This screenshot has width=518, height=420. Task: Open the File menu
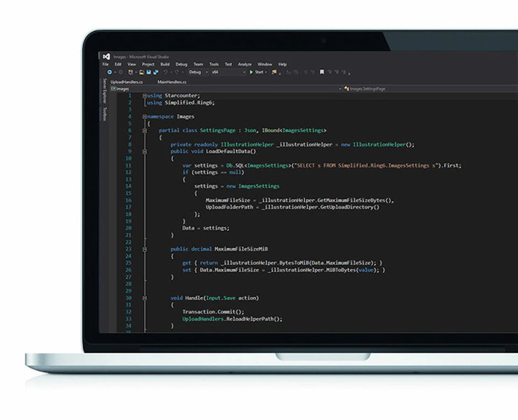105,64
